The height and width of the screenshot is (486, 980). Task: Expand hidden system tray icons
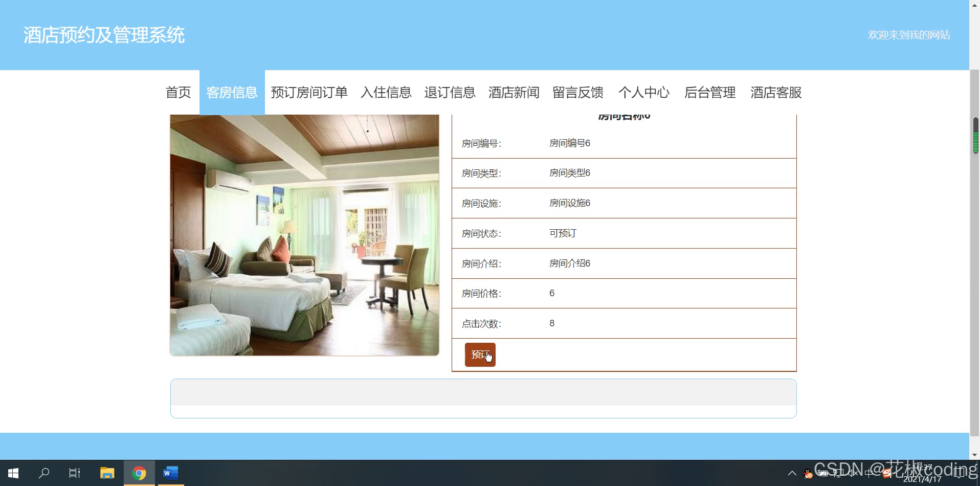click(792, 473)
